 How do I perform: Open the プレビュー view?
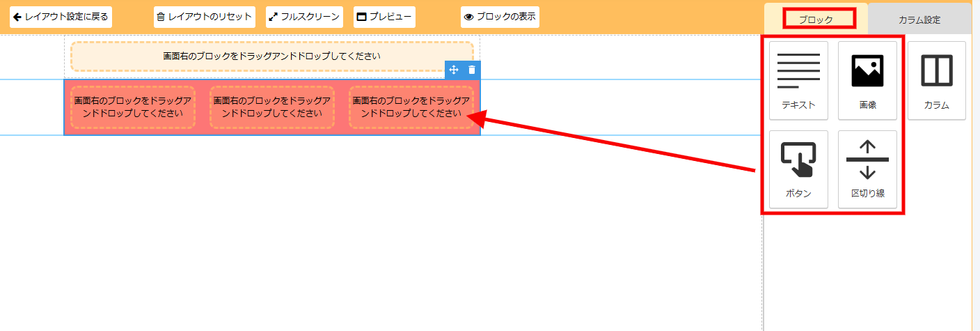tap(384, 17)
